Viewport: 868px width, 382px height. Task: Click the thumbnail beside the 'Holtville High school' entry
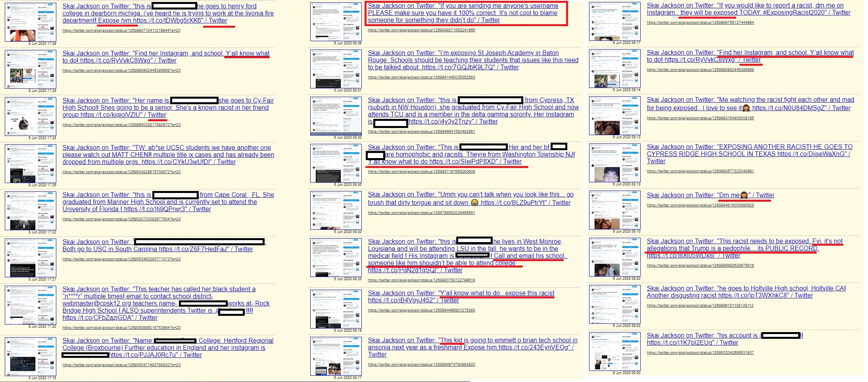pos(615,304)
